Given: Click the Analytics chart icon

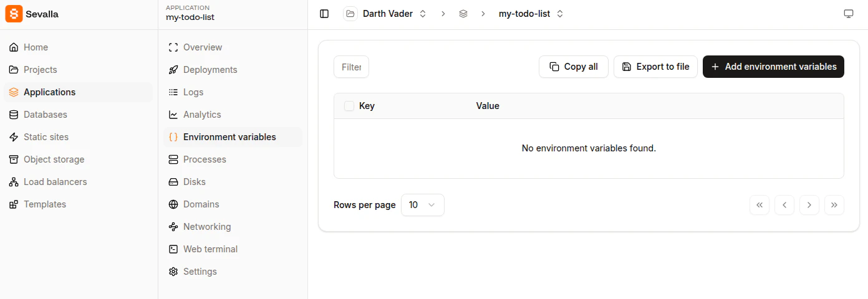Looking at the screenshot, I should [x=173, y=115].
